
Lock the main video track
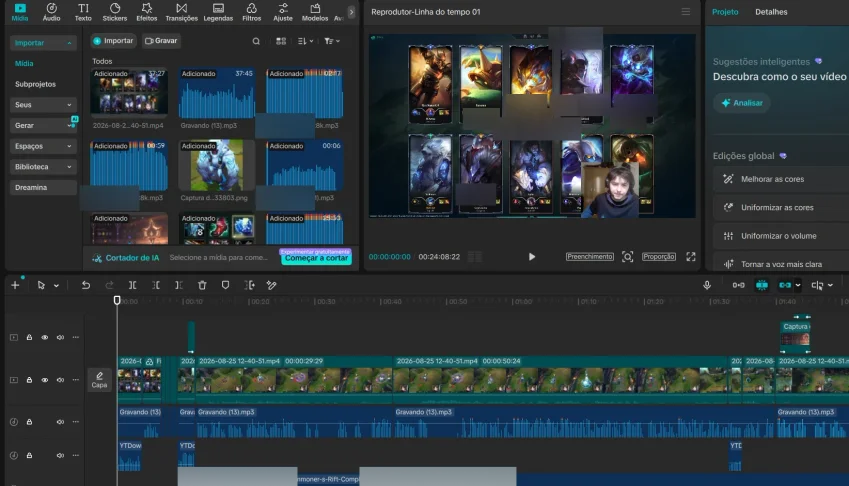(x=29, y=380)
